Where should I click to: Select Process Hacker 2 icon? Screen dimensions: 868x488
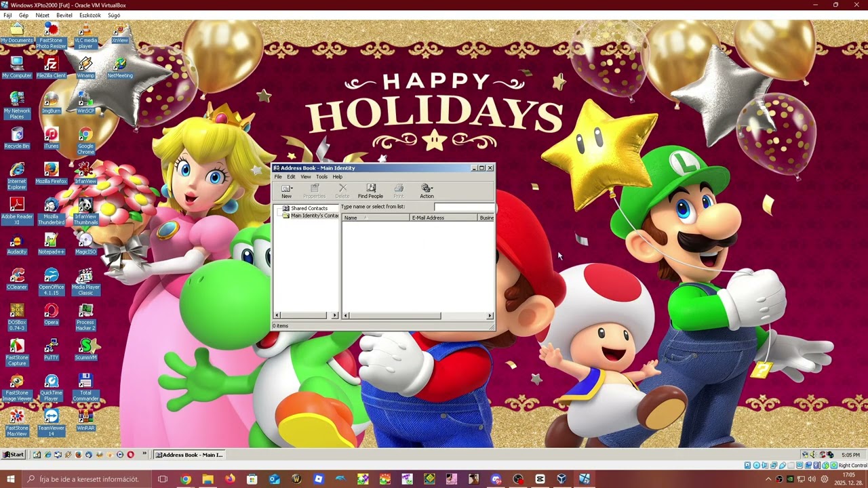(x=85, y=318)
